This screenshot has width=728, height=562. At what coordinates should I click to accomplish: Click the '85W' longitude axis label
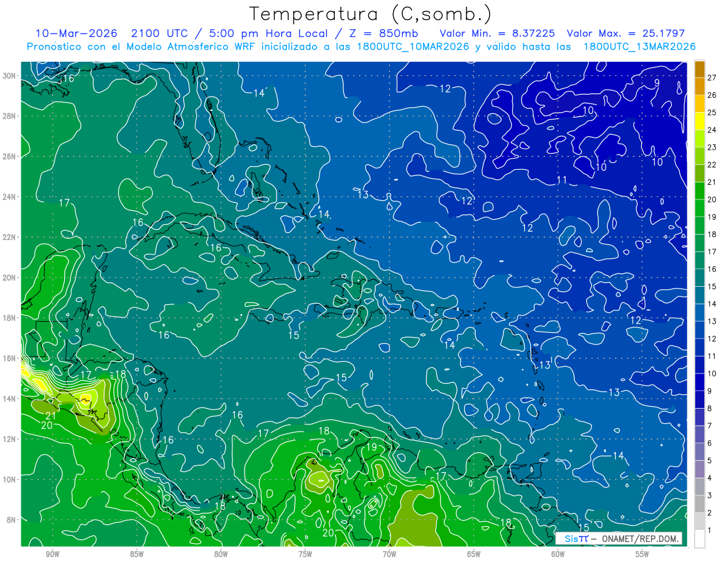pos(136,554)
